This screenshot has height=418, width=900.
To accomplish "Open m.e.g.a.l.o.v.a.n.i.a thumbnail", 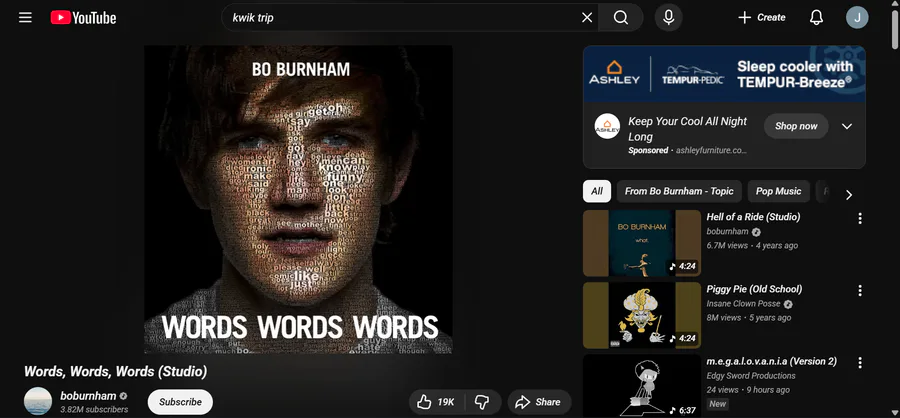I will tap(642, 386).
